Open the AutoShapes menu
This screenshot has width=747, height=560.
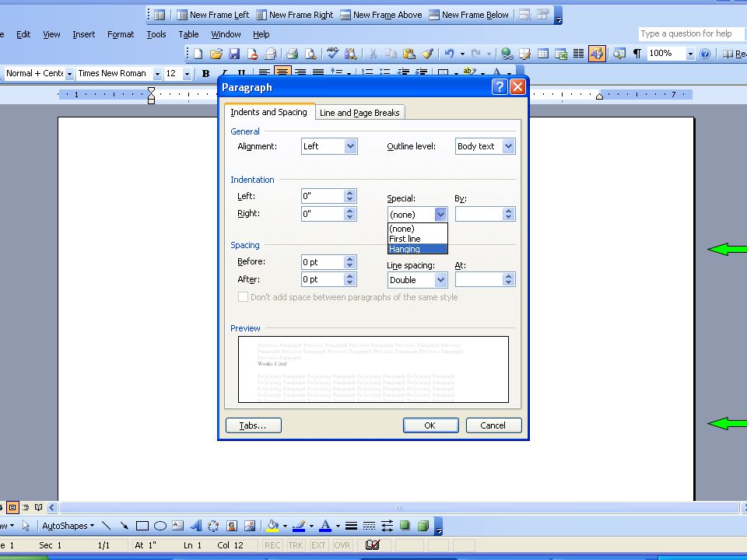point(68,526)
